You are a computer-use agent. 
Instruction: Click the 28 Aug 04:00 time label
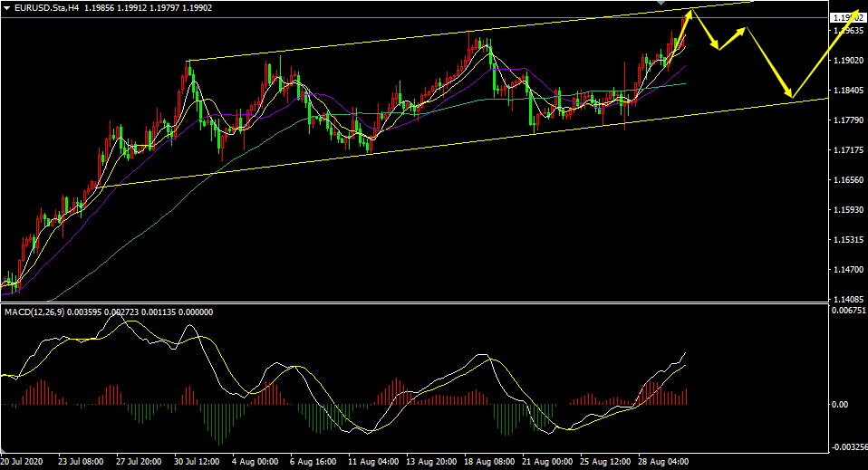(664, 462)
